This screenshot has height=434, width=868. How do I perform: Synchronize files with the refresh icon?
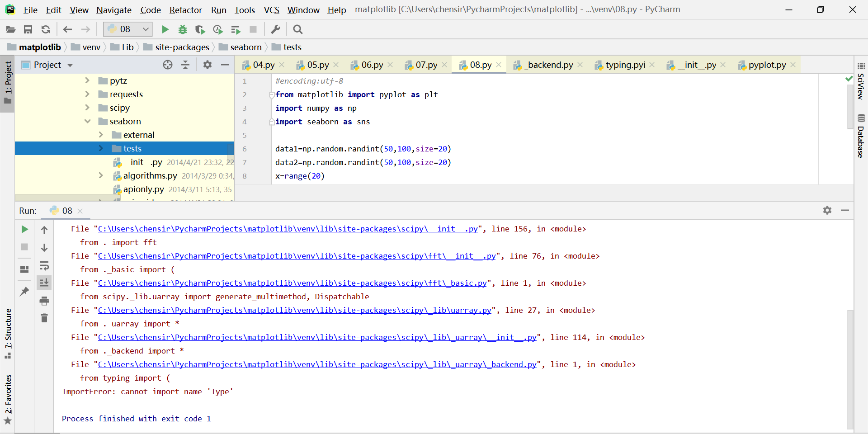click(x=46, y=29)
